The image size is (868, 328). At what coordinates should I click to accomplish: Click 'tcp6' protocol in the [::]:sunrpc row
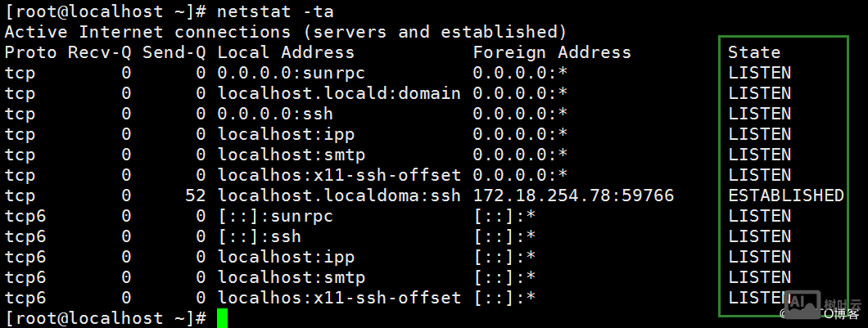click(25, 216)
